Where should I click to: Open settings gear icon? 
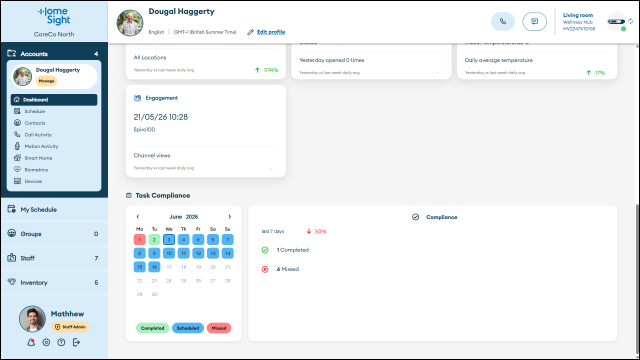pyautogui.click(x=46, y=342)
